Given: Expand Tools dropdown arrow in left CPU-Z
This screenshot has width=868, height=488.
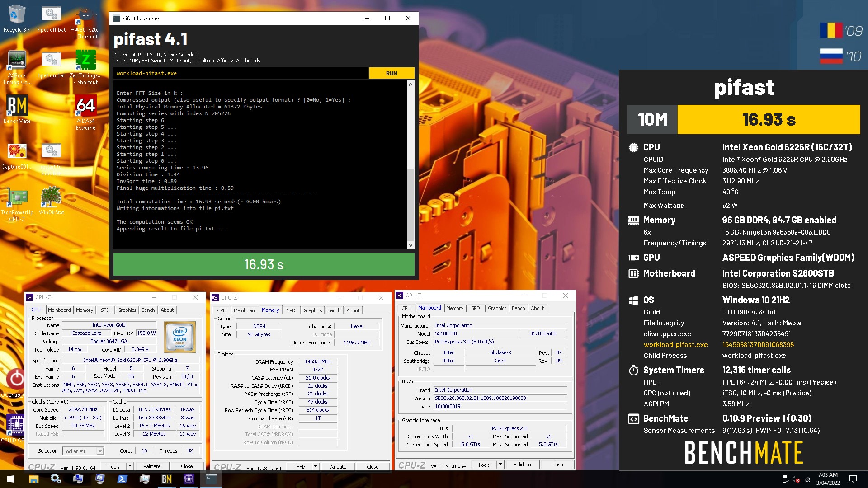Looking at the screenshot, I should pos(130,466).
